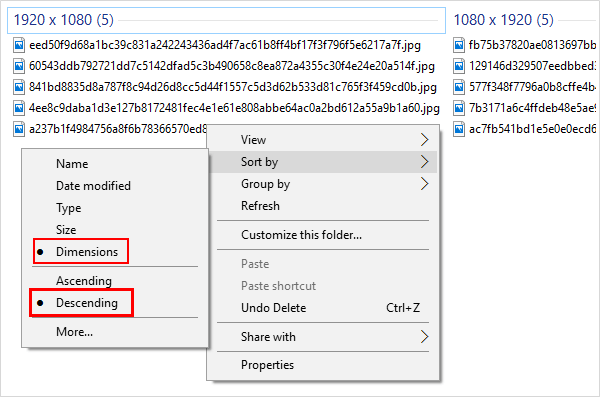Click the image icon of a237b1f4984756a8 file
This screenshot has height=397, width=600.
click(19, 129)
